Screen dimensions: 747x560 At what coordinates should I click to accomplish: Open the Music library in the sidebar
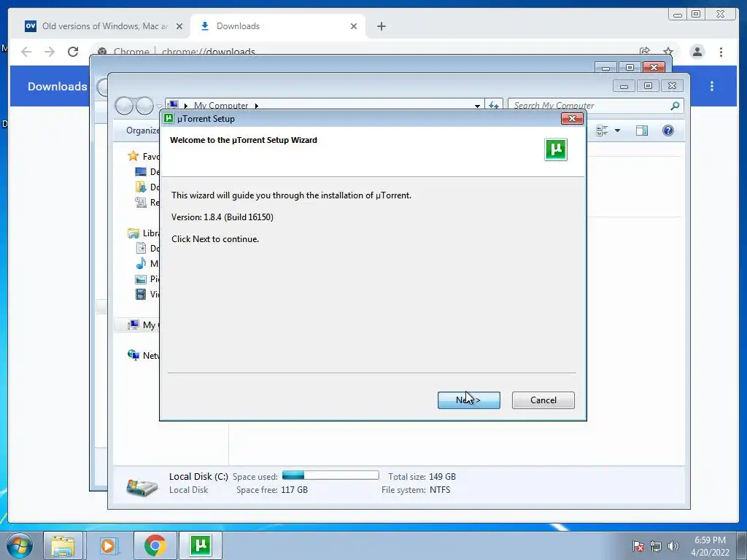point(147,263)
